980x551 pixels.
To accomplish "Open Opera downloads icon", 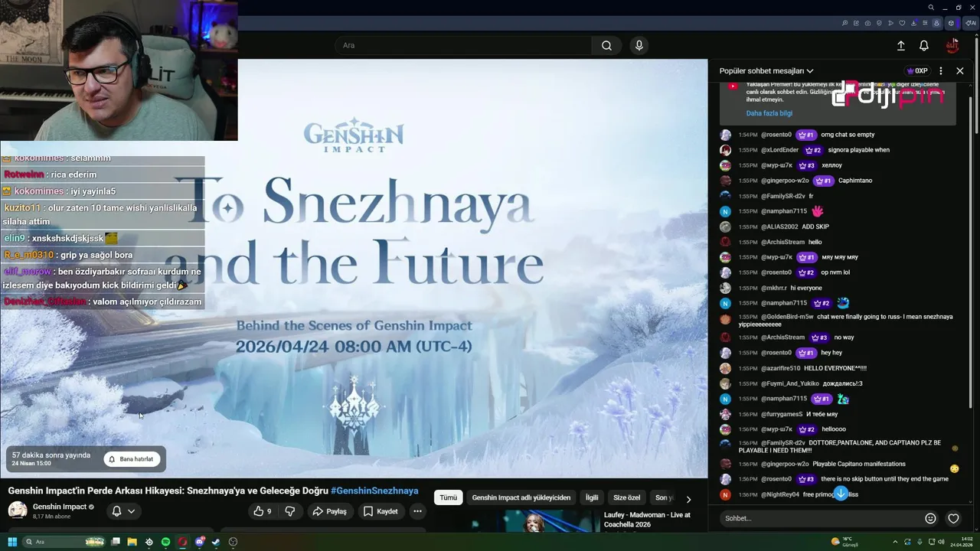I will tap(913, 23).
